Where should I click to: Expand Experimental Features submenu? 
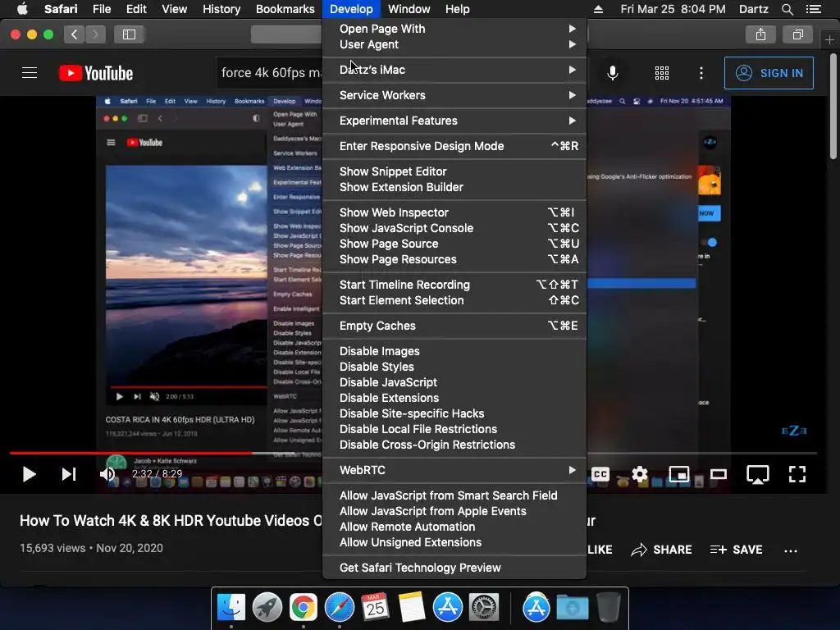coord(454,121)
